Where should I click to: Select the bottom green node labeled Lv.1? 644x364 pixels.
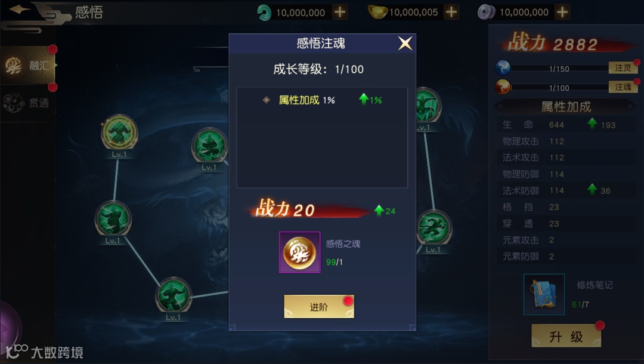tap(174, 295)
